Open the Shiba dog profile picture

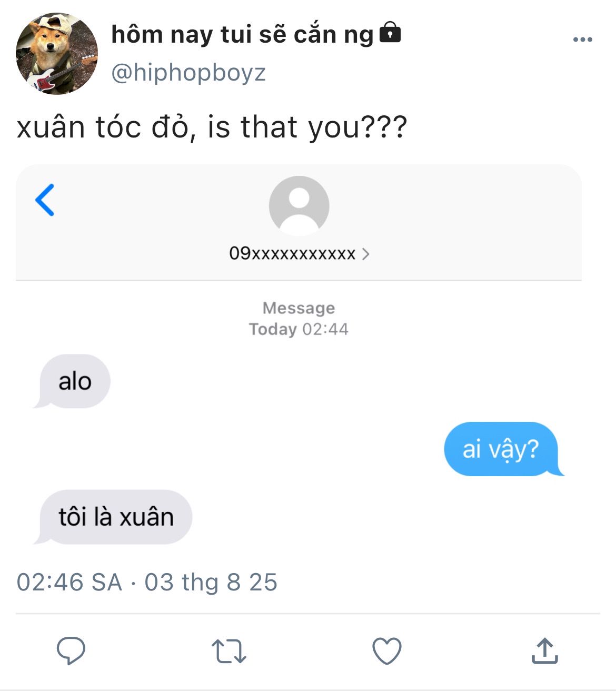(x=57, y=54)
